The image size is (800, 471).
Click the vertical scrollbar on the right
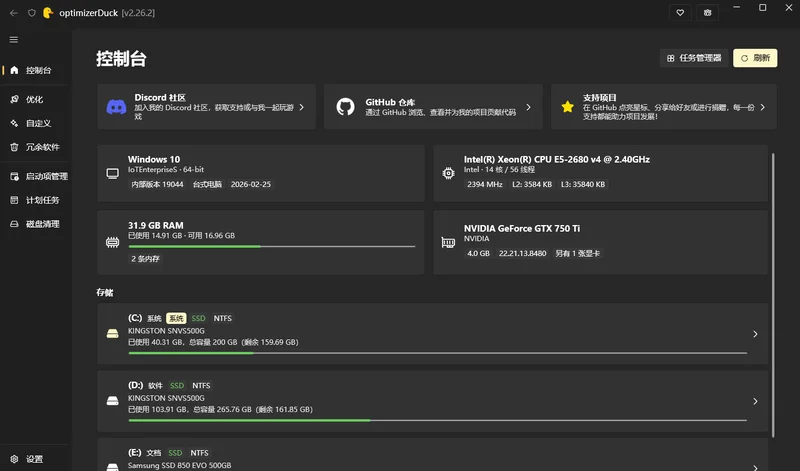(x=773, y=295)
